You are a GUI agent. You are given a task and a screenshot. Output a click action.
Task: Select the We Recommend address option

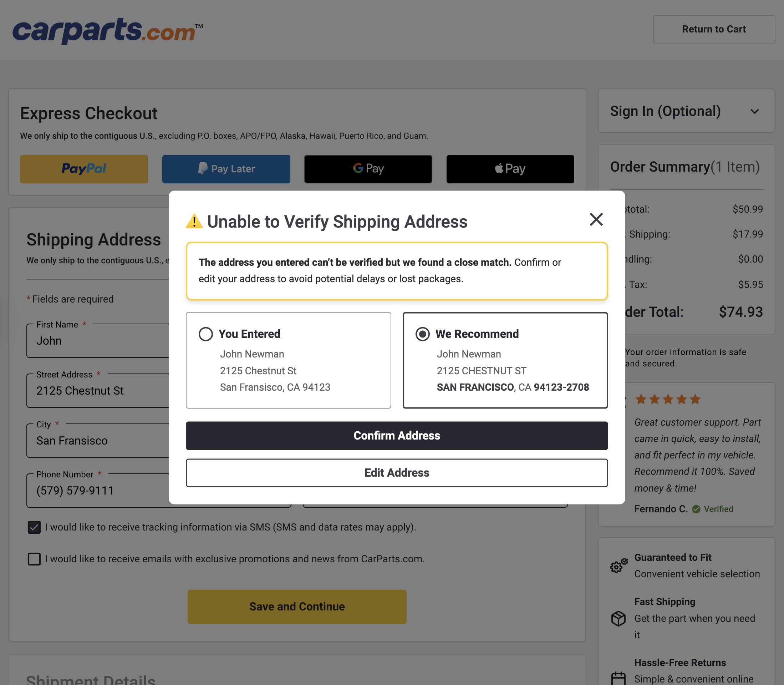pos(423,334)
